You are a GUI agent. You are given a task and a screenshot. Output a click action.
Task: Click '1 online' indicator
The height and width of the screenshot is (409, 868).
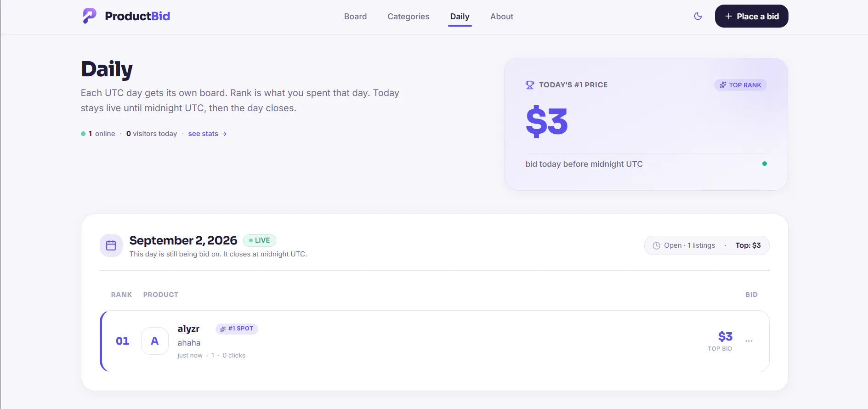point(98,134)
